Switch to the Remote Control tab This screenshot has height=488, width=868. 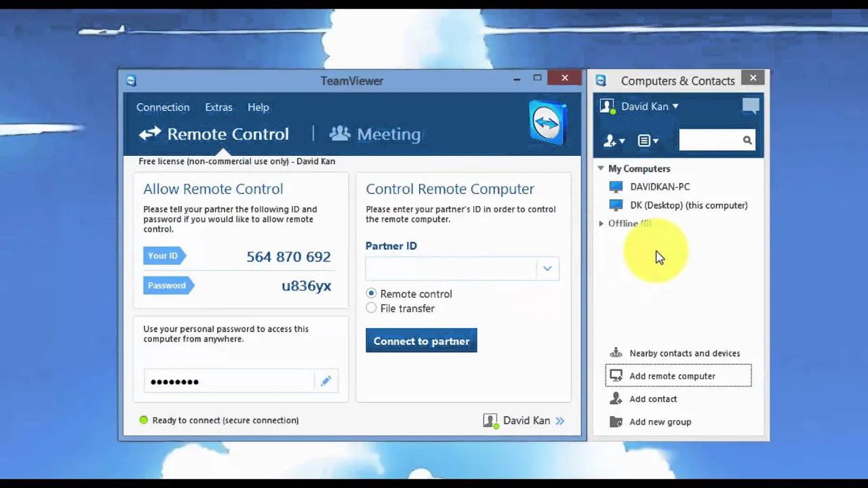[x=214, y=134]
